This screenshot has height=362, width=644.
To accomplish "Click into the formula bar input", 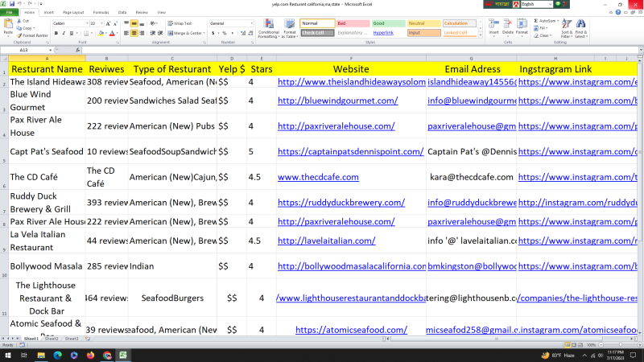I will pos(360,50).
